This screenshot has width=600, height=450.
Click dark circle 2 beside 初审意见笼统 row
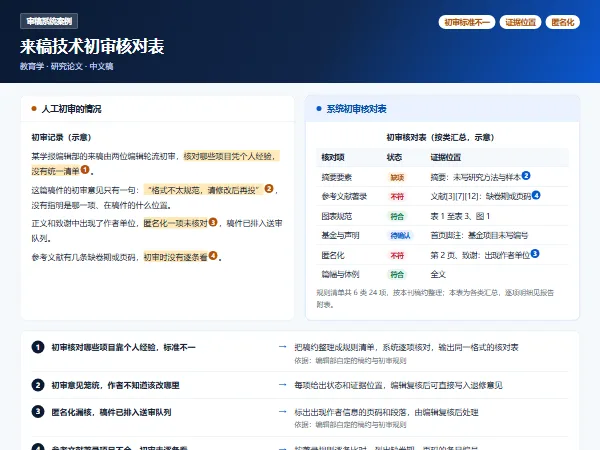38,385
